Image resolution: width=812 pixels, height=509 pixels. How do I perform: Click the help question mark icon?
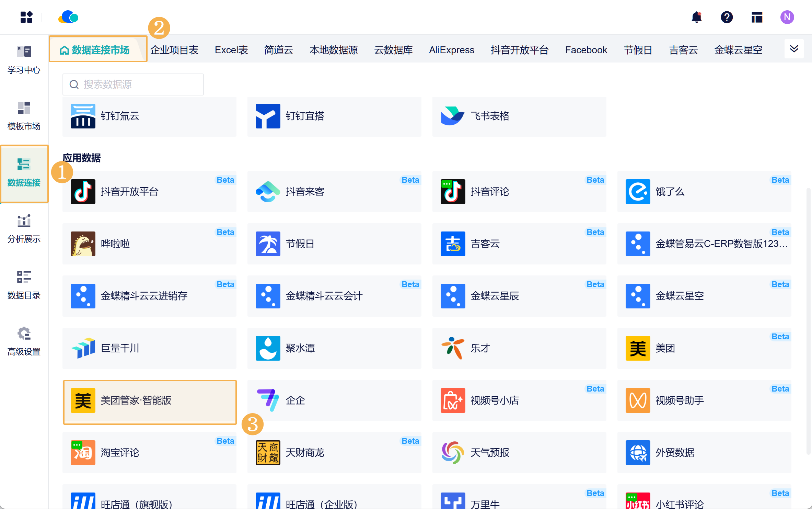(x=727, y=17)
